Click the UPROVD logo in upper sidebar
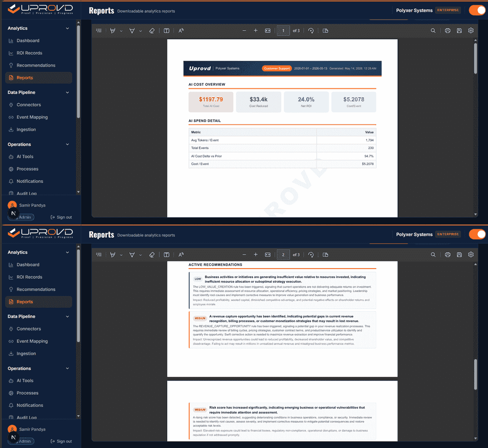The width and height of the screenshot is (488, 448). click(40, 9)
